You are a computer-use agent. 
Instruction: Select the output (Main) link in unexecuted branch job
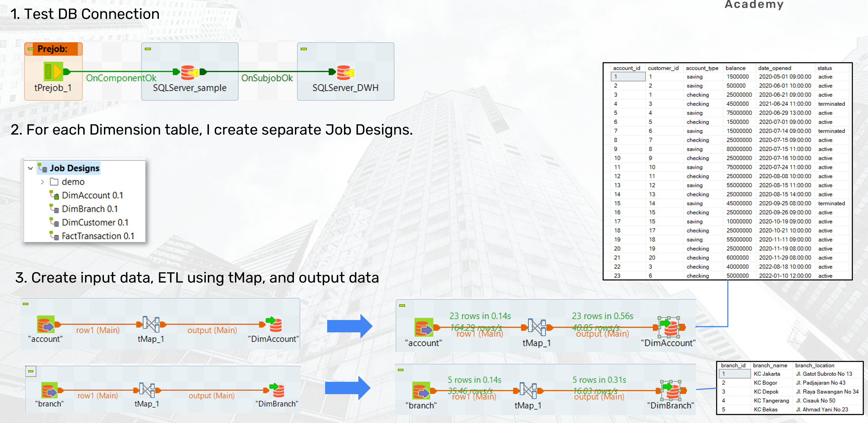pyautogui.click(x=212, y=396)
